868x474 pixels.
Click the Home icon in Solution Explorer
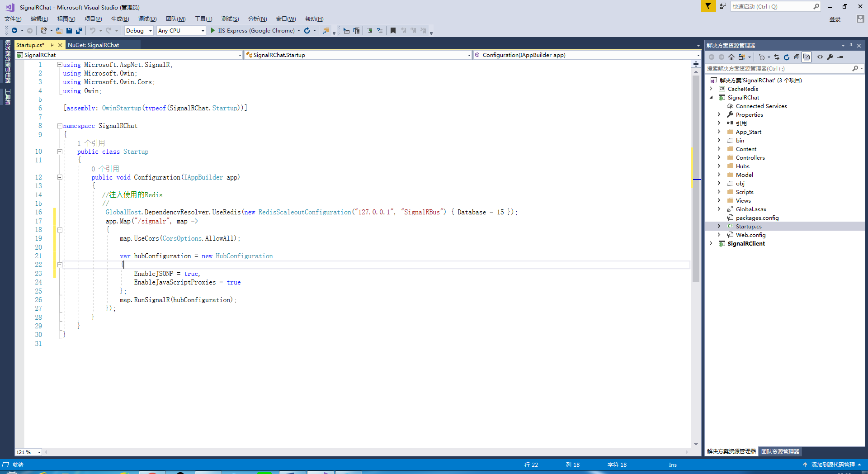731,57
